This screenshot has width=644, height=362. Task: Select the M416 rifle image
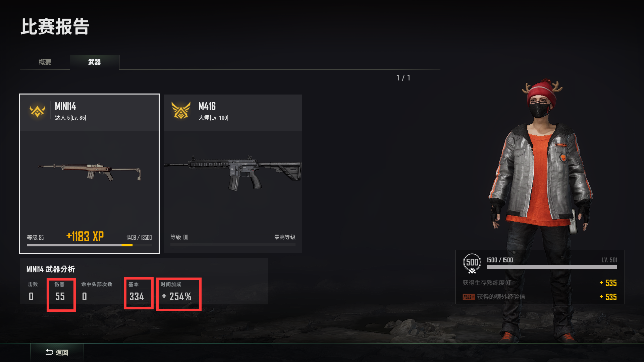233,173
